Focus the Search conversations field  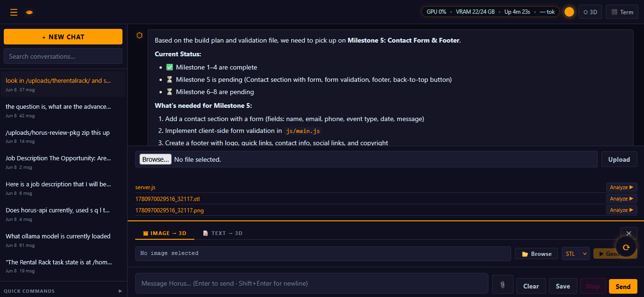click(x=63, y=56)
